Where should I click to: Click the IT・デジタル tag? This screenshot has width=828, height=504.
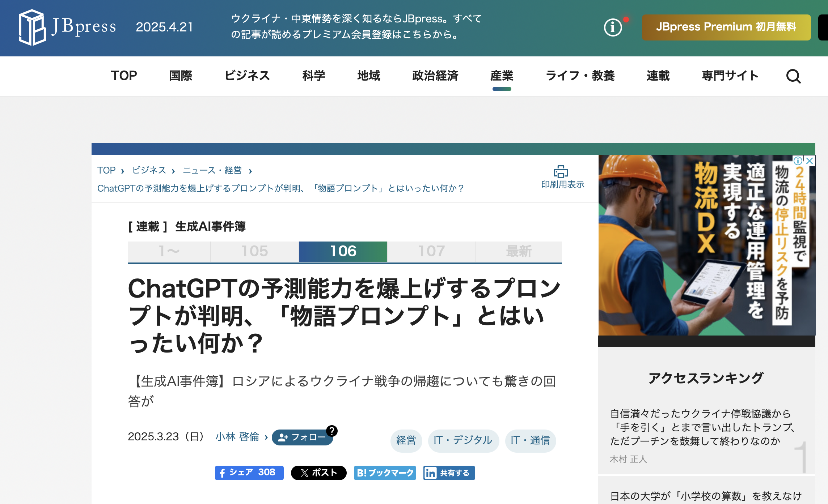click(x=463, y=440)
